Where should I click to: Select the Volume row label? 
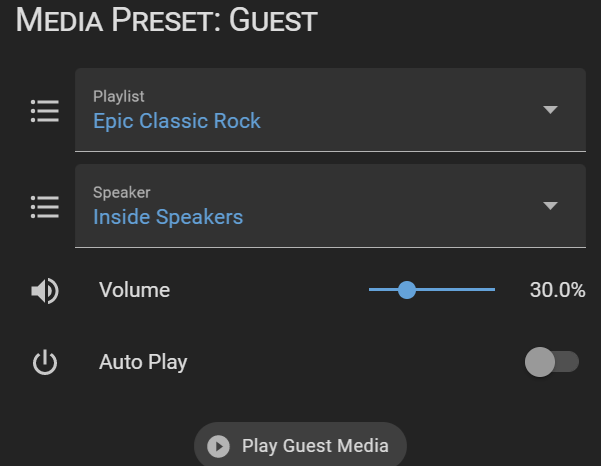pos(135,291)
